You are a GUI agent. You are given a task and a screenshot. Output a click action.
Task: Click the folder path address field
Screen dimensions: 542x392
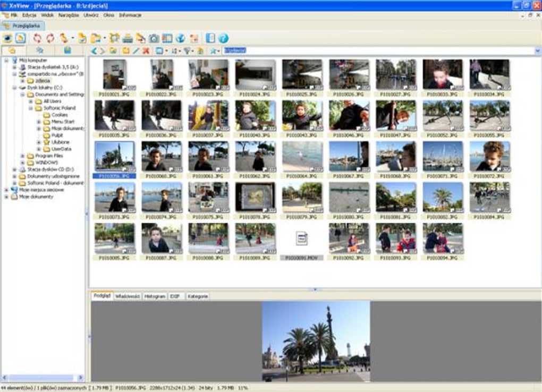coord(379,50)
